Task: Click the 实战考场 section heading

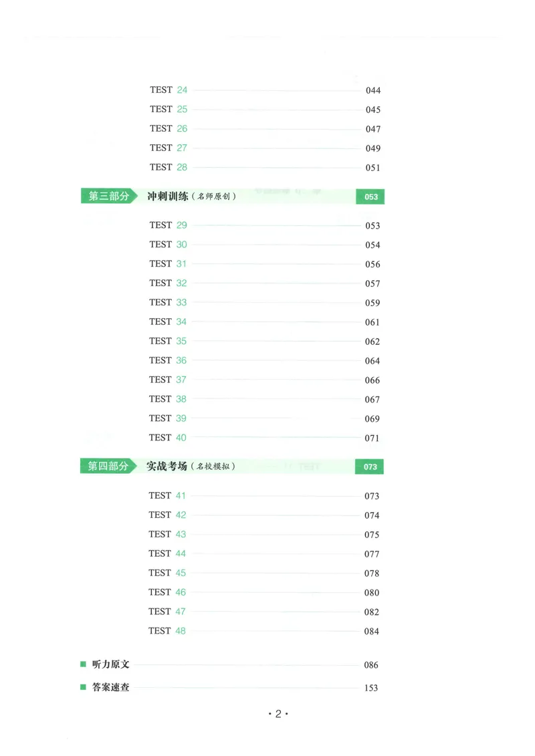Action: click(x=167, y=466)
